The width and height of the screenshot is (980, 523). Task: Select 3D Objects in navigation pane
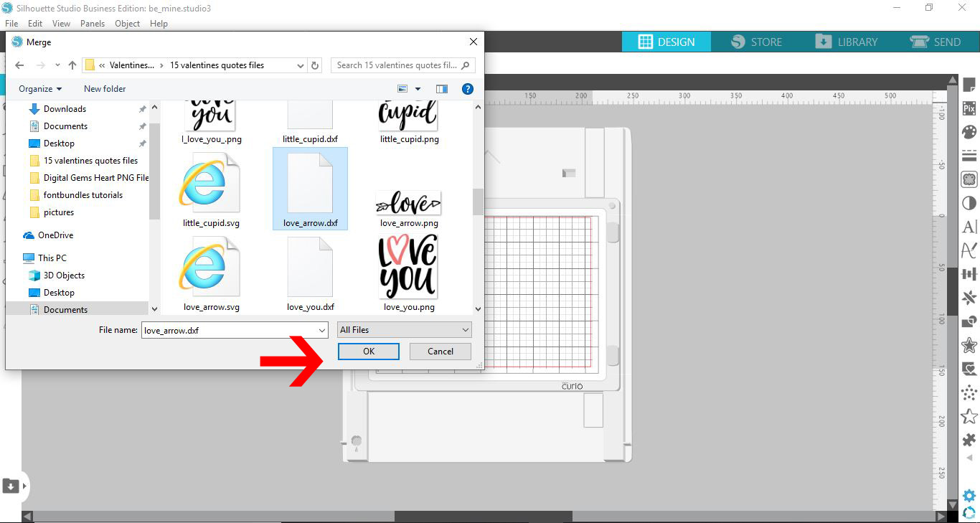pos(64,275)
